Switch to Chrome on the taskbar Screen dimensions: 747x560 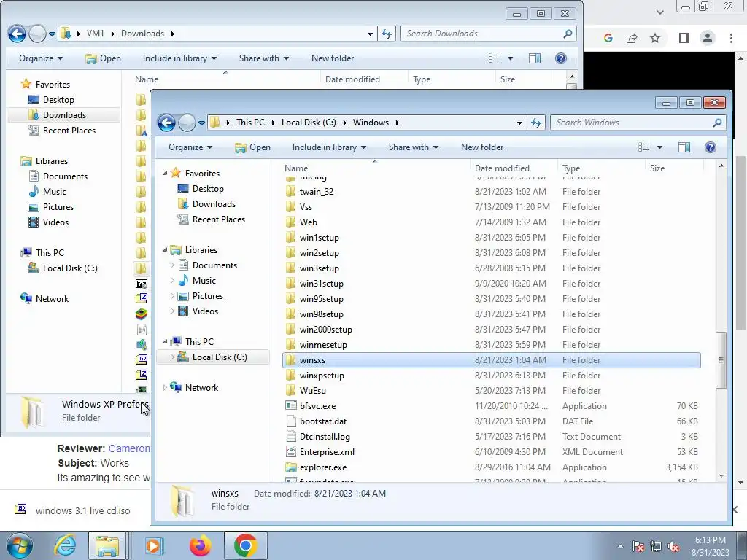245,545
